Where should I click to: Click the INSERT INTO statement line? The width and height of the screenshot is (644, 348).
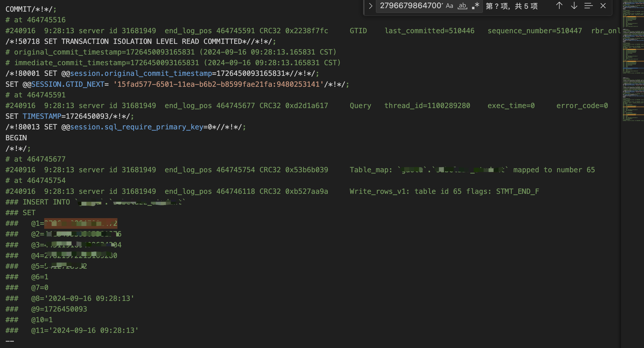pos(46,202)
